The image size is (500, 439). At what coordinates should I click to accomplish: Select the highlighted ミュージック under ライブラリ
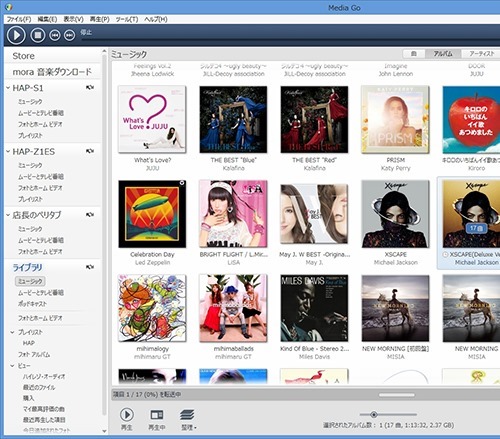click(30, 281)
